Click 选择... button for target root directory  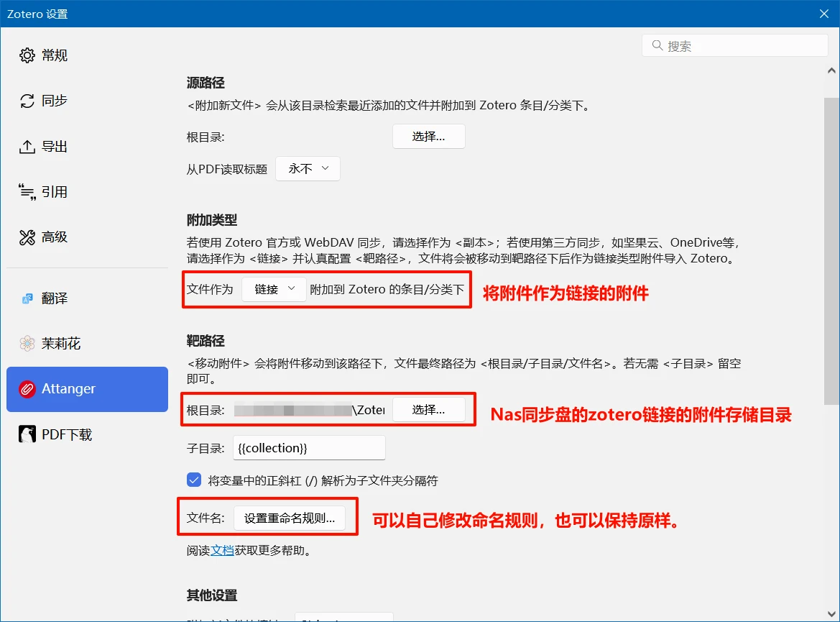[428, 410]
